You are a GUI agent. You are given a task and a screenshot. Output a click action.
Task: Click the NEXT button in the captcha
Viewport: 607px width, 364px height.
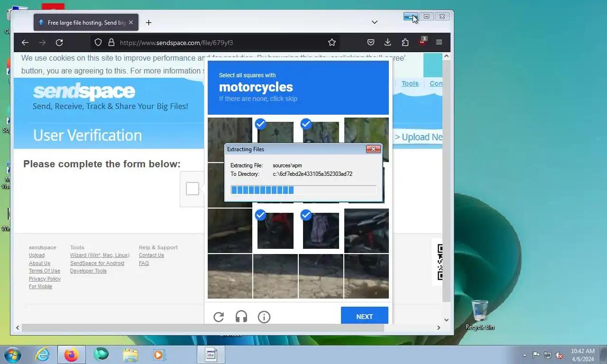[x=364, y=316]
